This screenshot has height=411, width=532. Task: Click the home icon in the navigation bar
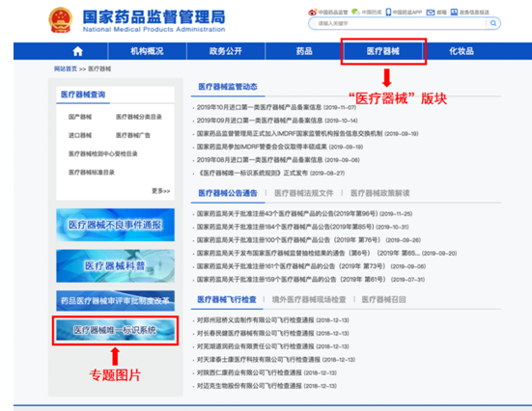coord(77,51)
